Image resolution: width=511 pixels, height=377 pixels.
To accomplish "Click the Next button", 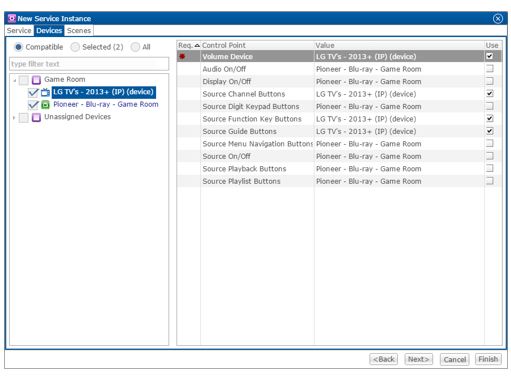I will tap(418, 359).
